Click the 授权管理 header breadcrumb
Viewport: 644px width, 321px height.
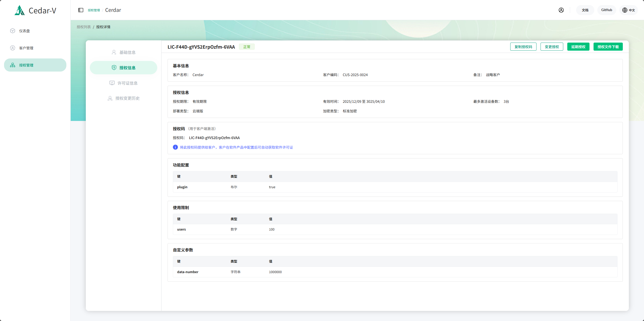click(94, 10)
